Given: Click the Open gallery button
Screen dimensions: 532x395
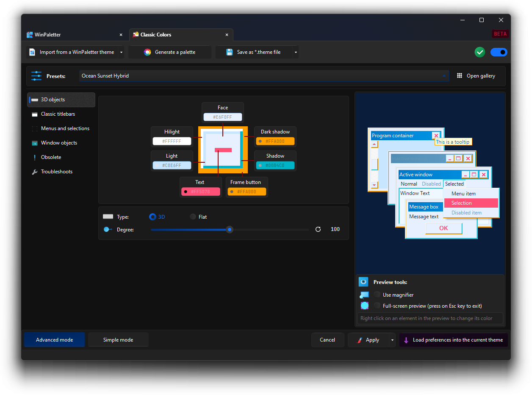Looking at the screenshot, I should click(477, 76).
